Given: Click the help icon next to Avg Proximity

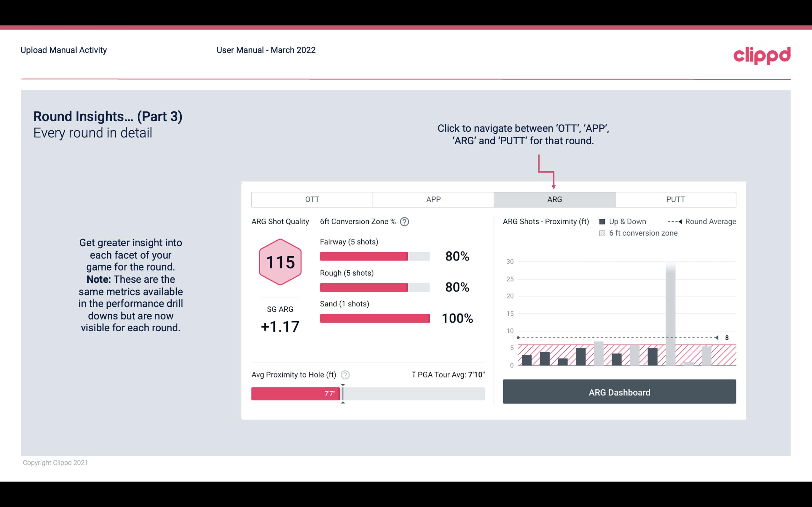Looking at the screenshot, I should (x=346, y=374).
